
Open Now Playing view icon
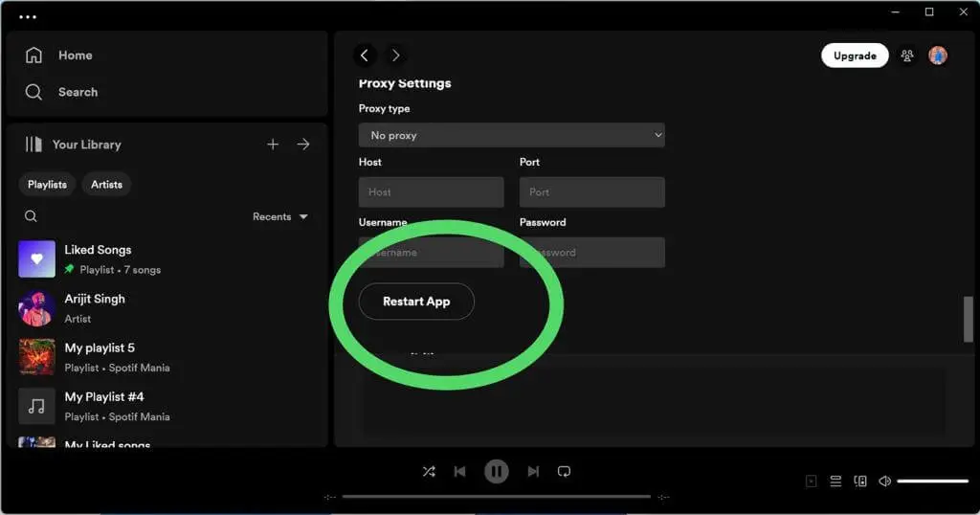(x=812, y=481)
